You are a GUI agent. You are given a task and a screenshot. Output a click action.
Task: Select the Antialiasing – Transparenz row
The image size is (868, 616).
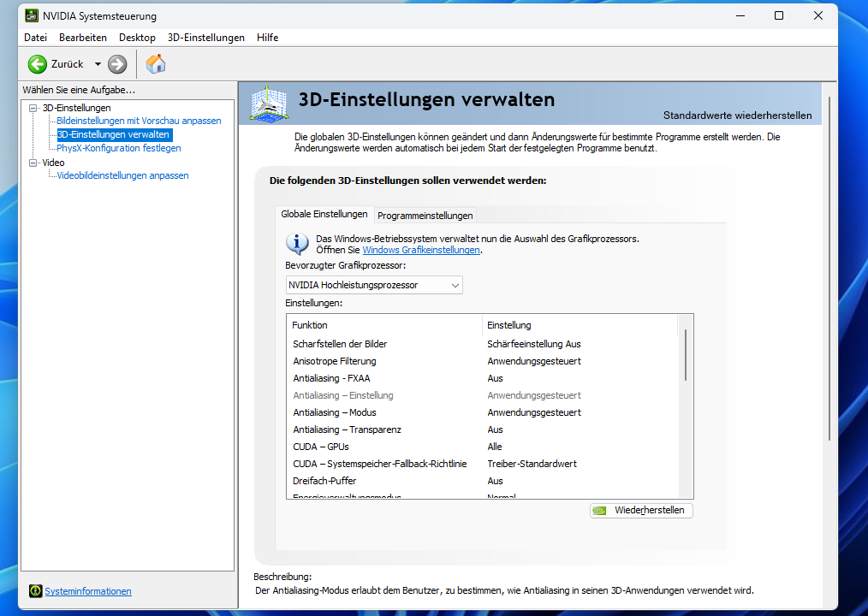click(482, 430)
